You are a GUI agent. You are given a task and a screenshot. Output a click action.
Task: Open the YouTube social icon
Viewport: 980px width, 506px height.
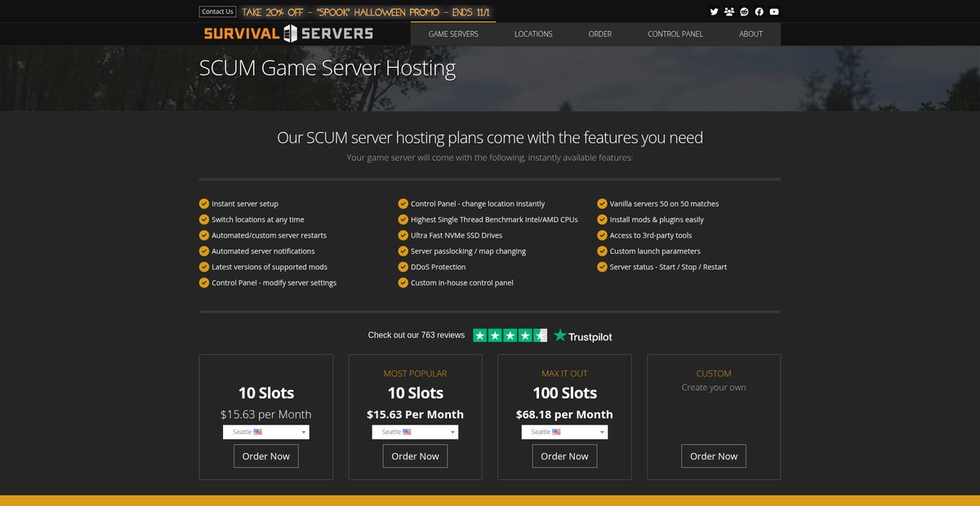tap(774, 11)
